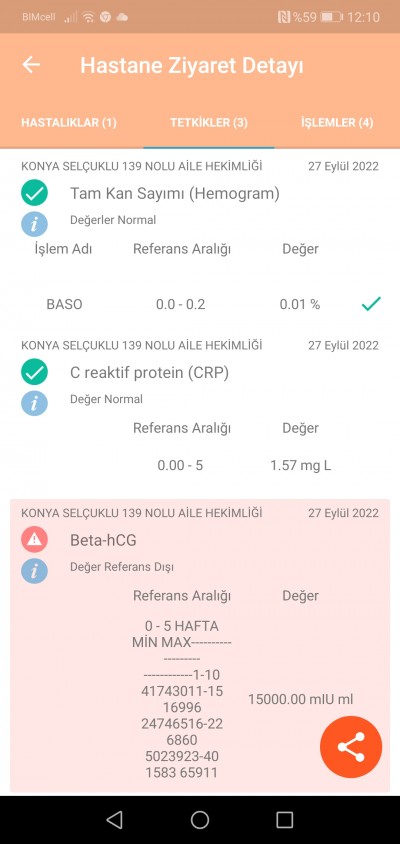Open C reaktif protein (CRP) test title
The height and width of the screenshot is (844, 400).
150,372
